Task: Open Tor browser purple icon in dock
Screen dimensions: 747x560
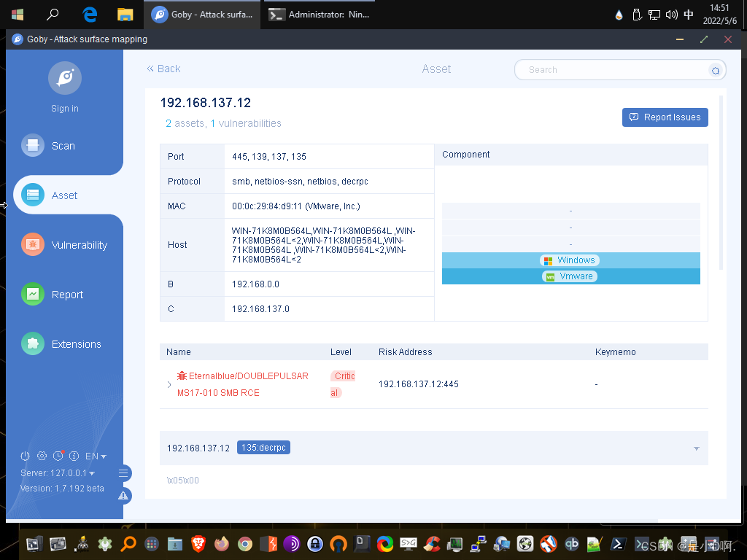Action: coord(292,543)
